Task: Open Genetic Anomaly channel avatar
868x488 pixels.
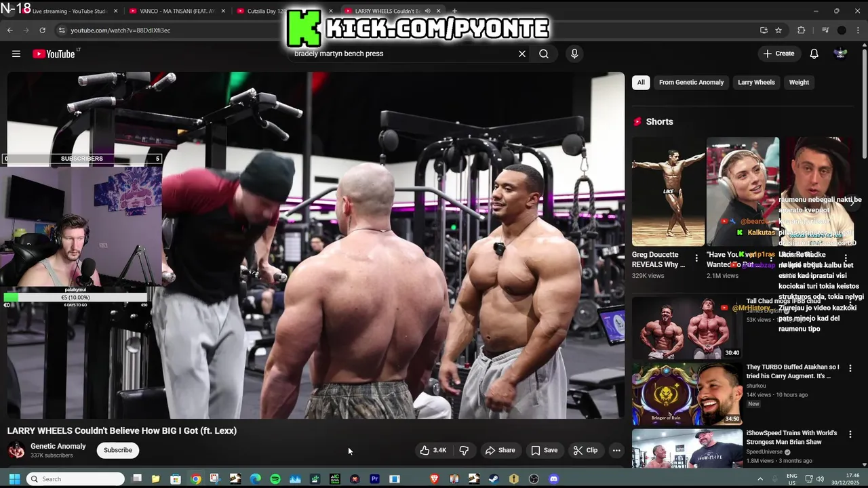Action: 16,450
